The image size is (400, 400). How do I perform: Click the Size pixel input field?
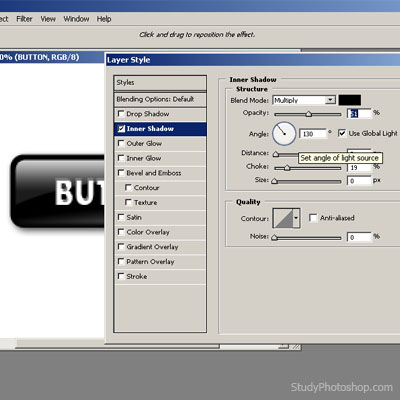(359, 181)
